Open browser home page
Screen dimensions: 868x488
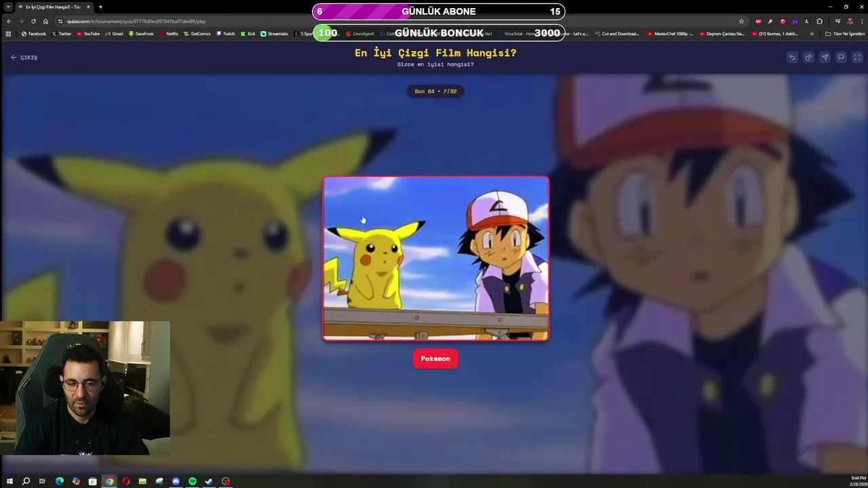point(45,21)
